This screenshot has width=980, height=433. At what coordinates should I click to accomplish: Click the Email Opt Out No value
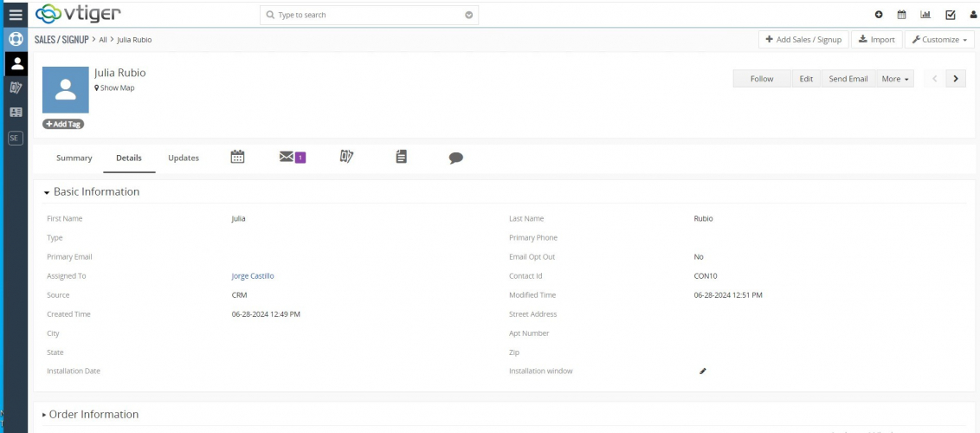pyautogui.click(x=698, y=257)
